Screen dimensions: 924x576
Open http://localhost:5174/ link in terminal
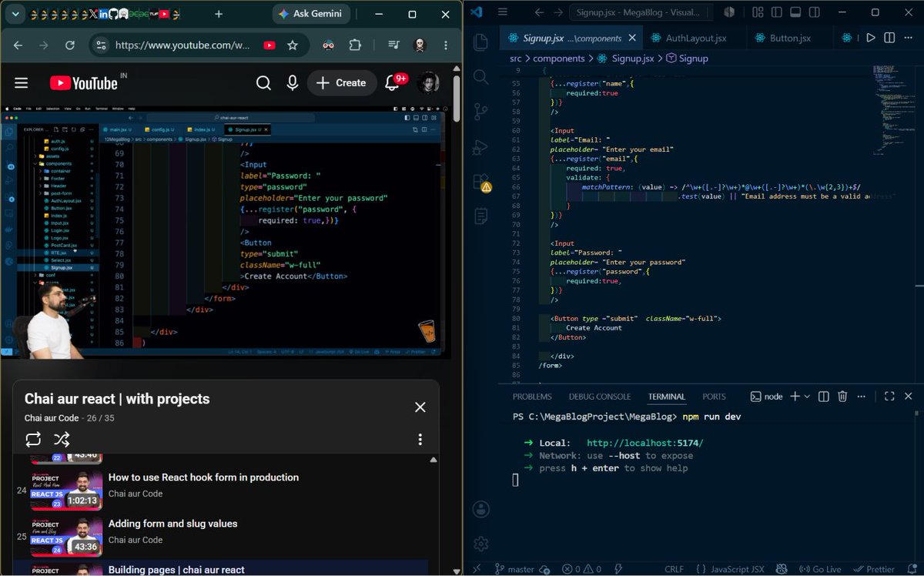(x=644, y=443)
